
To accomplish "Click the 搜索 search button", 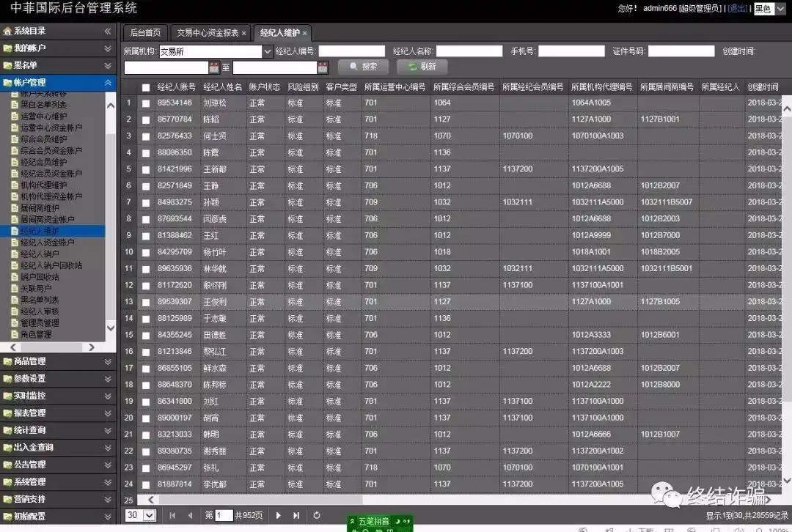I will tap(364, 67).
